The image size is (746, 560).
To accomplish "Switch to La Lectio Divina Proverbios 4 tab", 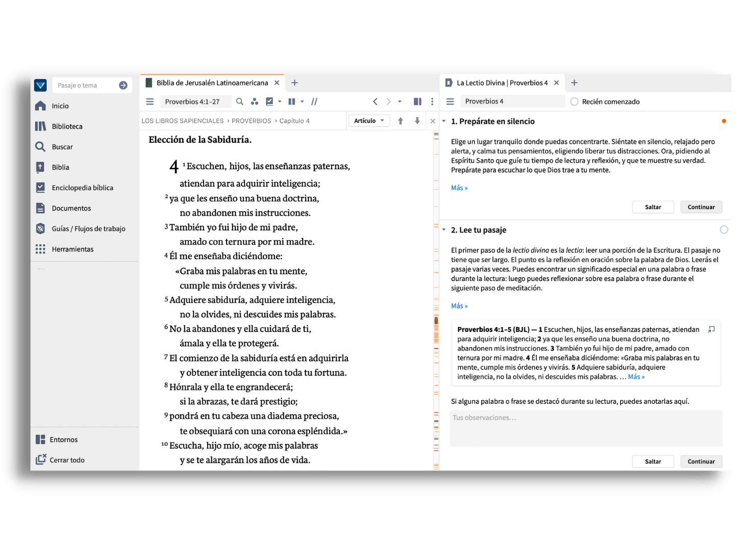I will pos(502,83).
